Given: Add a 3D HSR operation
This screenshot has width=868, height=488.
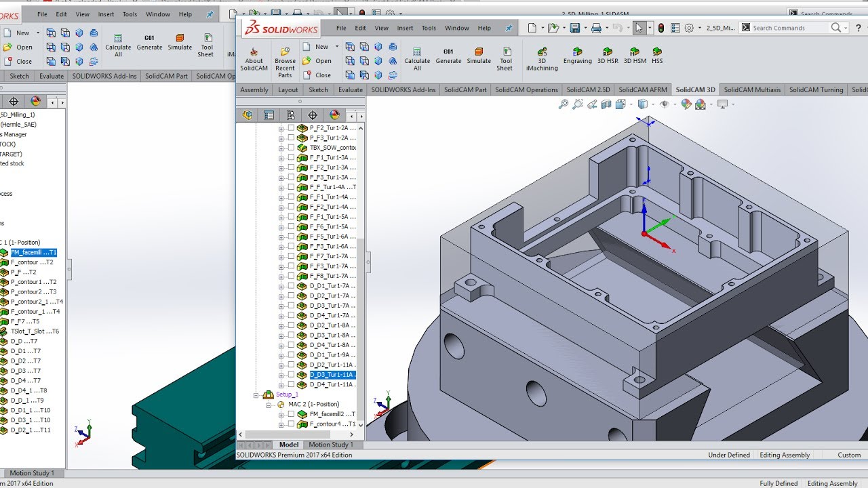Looking at the screenshot, I should coord(608,56).
